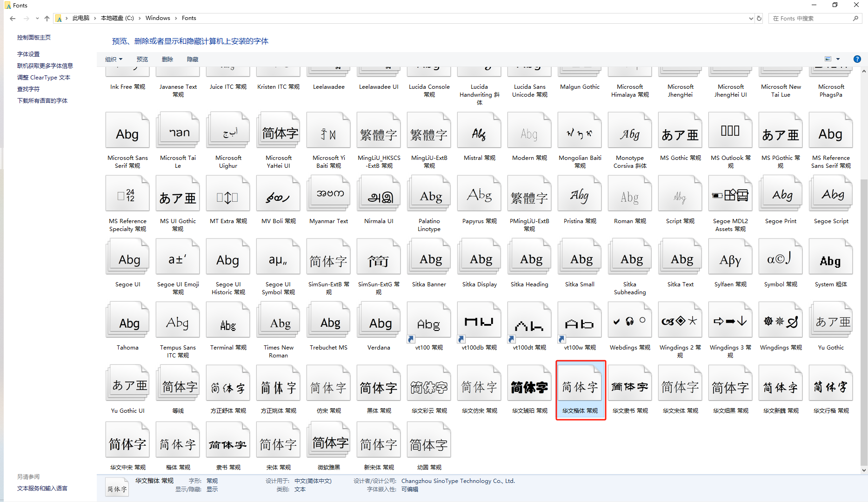Viewport: 868px width, 502px height.
Task: Navigate to 此电脑 in address bar
Action: [81, 18]
